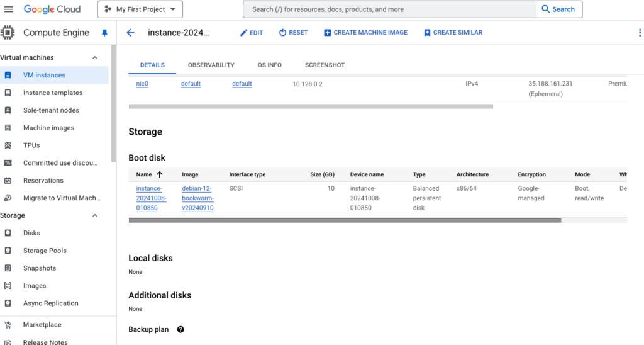
Task: Click the Google Cloud logo
Action: pos(52,9)
